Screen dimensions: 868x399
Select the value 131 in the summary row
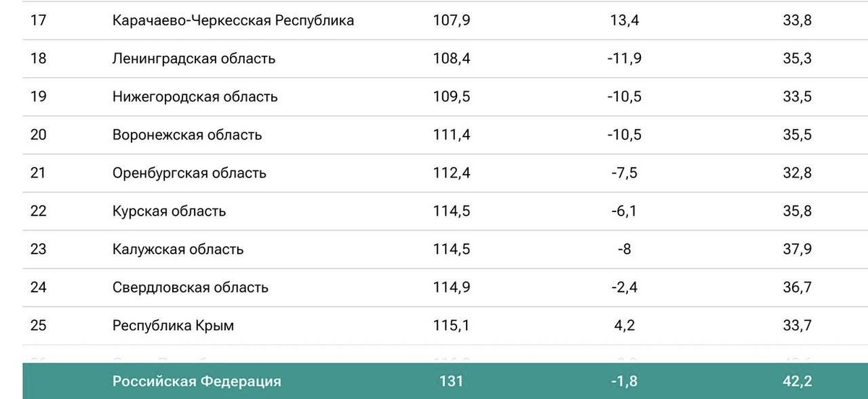point(450,381)
